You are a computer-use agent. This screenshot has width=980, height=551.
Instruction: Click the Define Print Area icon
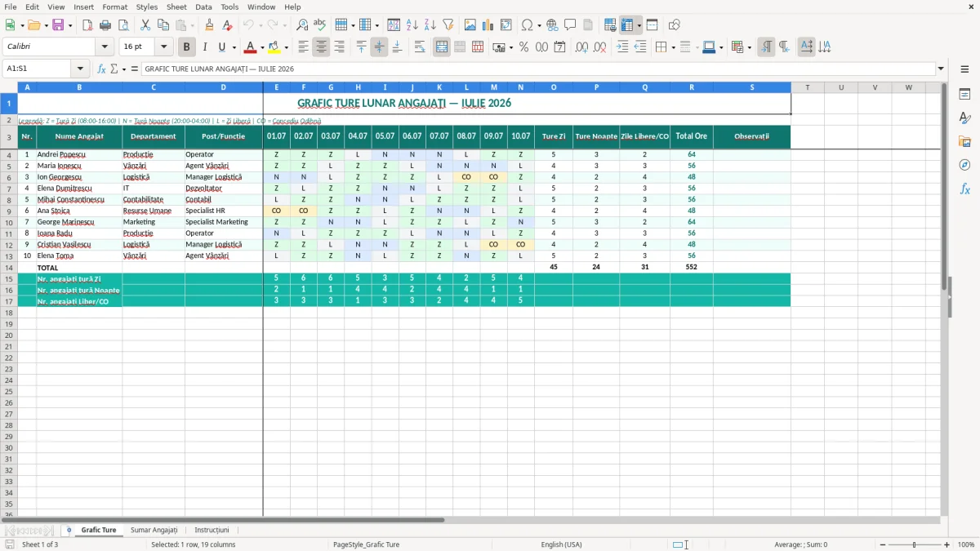coord(610,25)
